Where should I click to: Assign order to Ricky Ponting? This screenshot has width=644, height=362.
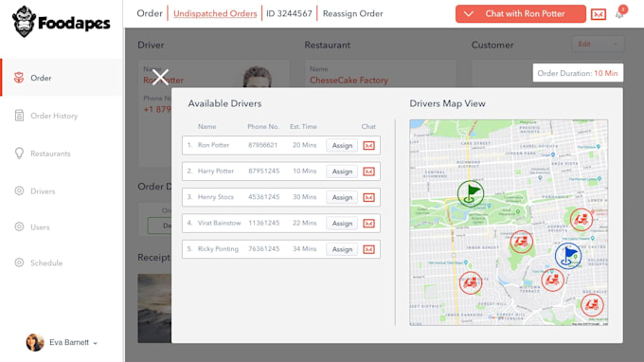(x=342, y=249)
